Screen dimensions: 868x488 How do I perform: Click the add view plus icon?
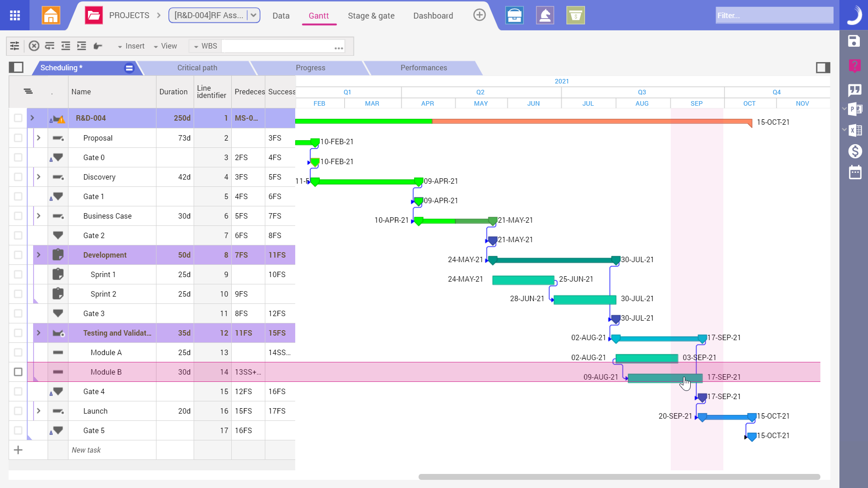479,15
